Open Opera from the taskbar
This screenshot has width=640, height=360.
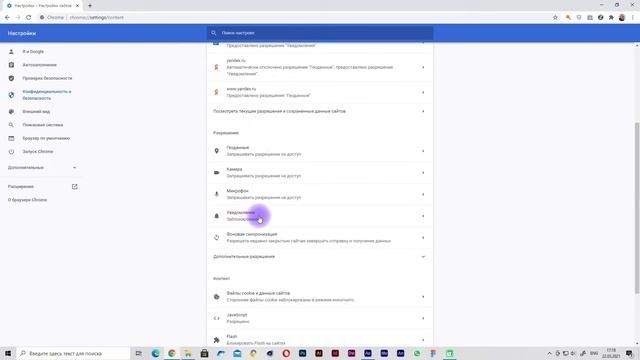tap(286, 353)
